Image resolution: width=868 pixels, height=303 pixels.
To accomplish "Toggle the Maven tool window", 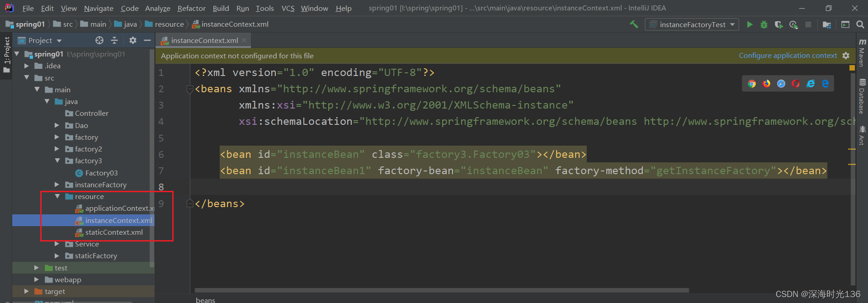I will (862, 52).
